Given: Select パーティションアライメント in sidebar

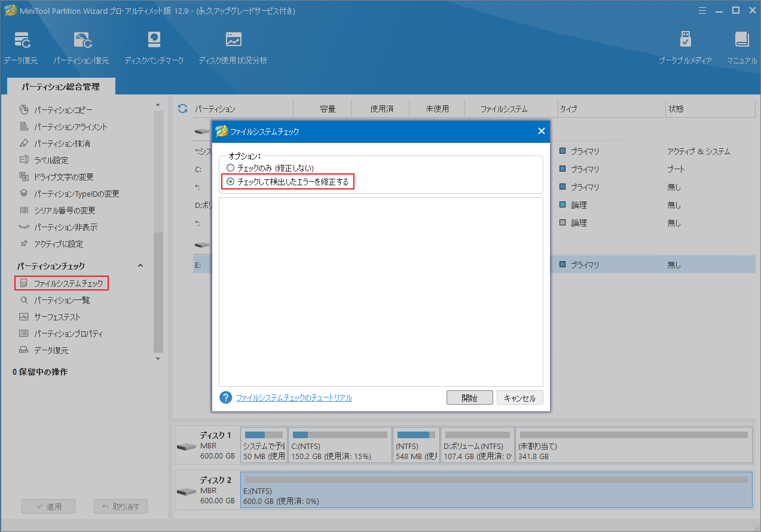Looking at the screenshot, I should click(63, 127).
